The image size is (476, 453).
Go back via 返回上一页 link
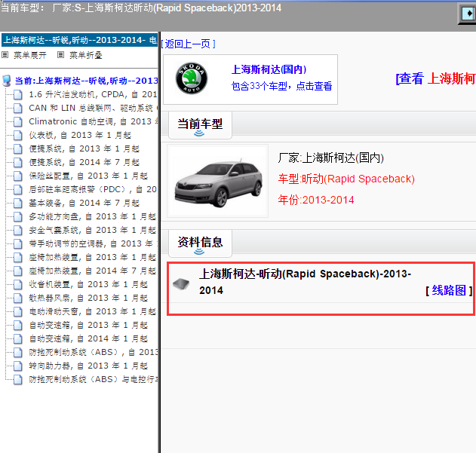click(189, 44)
